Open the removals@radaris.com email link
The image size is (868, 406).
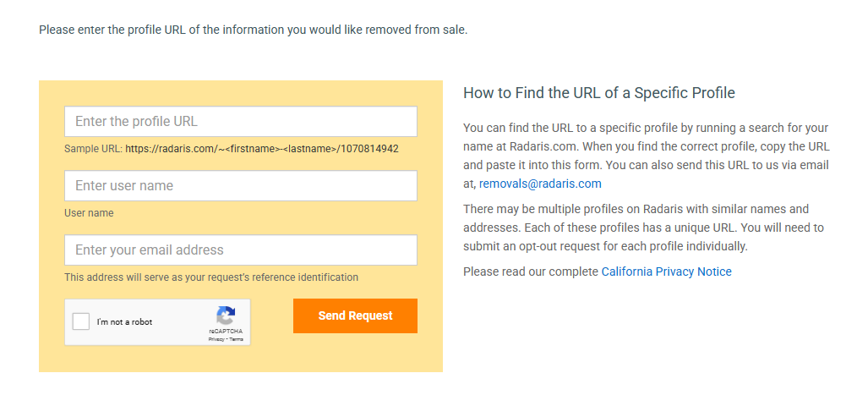(x=540, y=184)
